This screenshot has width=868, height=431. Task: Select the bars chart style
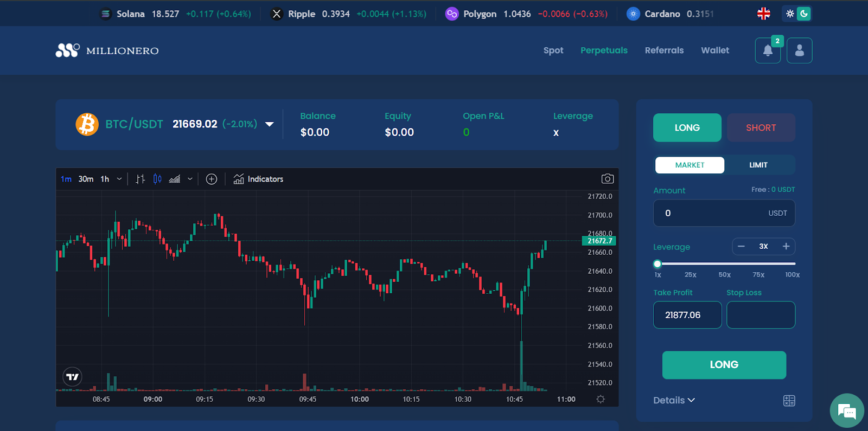(x=141, y=179)
